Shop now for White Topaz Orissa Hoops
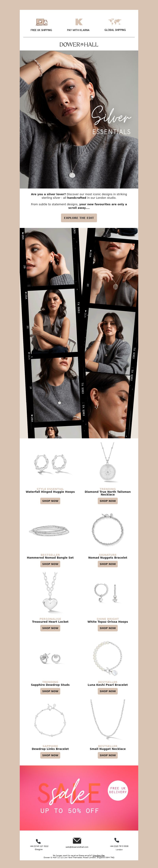The image size is (158, 868). point(108,628)
